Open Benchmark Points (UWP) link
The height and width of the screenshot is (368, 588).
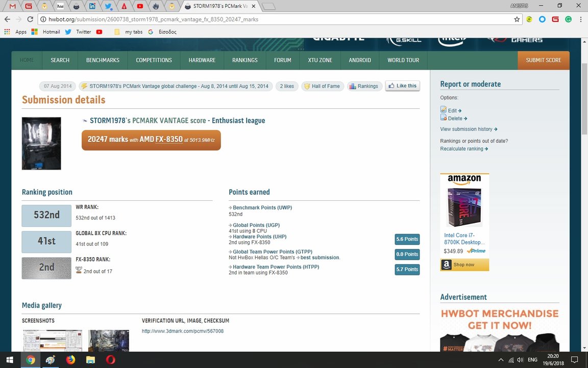point(262,208)
